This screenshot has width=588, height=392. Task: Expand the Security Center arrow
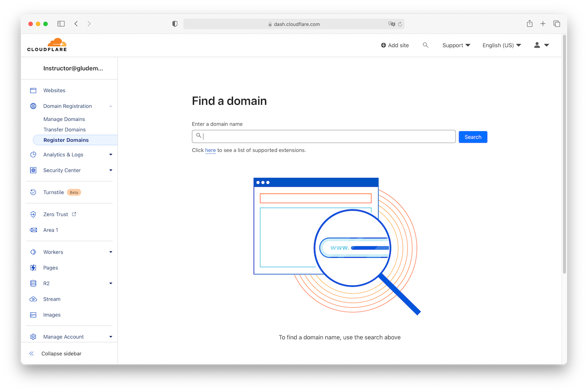[111, 171]
